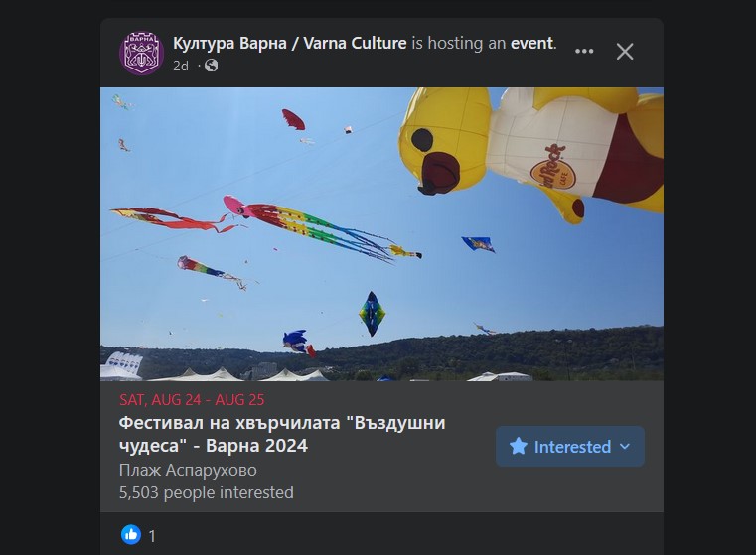The image size is (756, 555).
Task: Click the Varna Culture page avatar
Action: pyautogui.click(x=141, y=54)
